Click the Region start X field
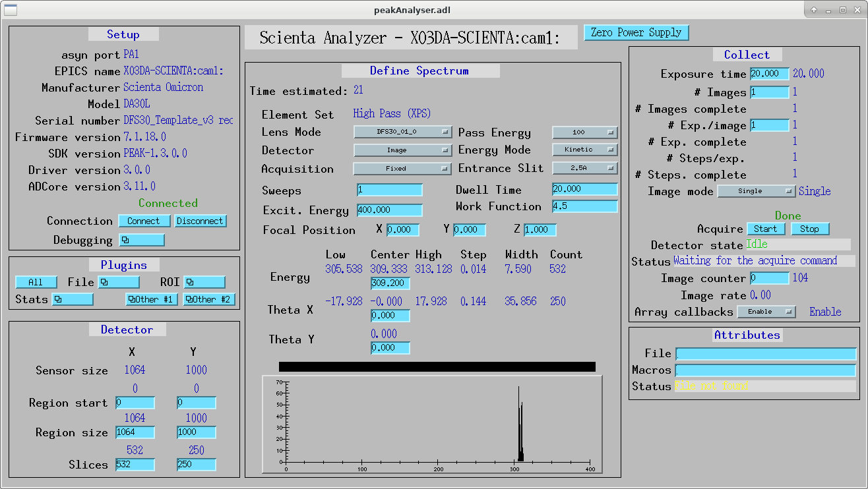Image resolution: width=868 pixels, height=489 pixels. (135, 403)
